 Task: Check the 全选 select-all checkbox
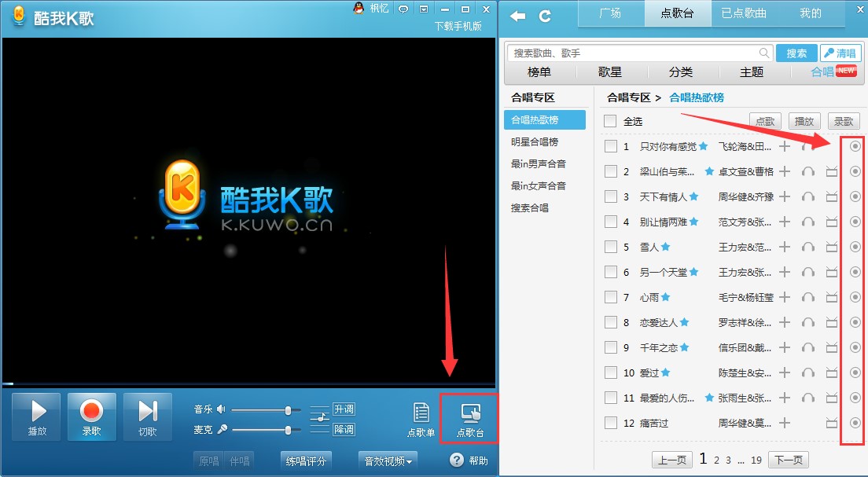click(609, 121)
